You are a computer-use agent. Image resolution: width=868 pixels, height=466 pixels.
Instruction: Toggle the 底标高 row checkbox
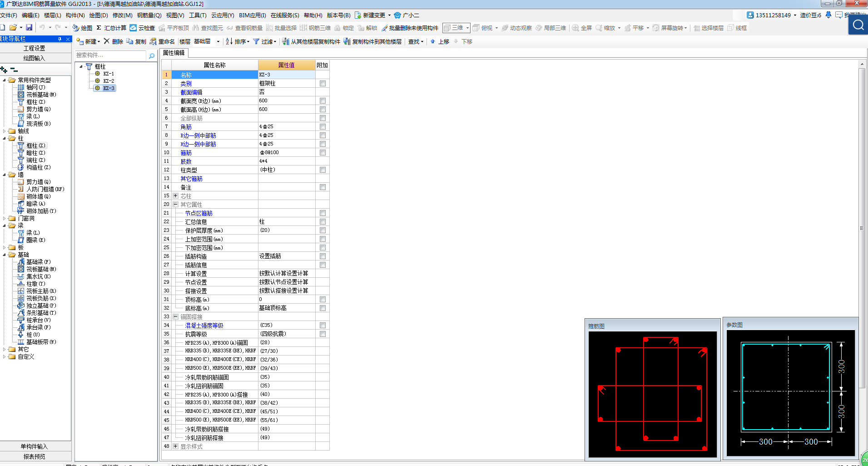click(x=322, y=308)
